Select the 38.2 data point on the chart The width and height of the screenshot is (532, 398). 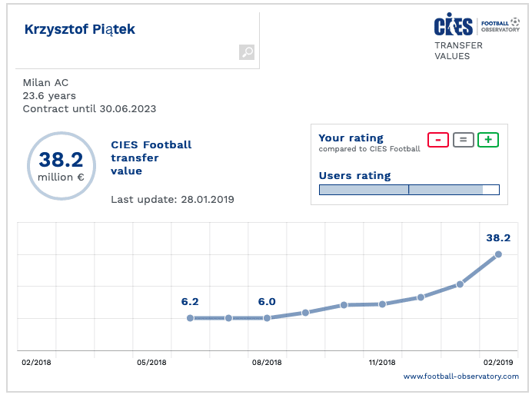tap(498, 254)
